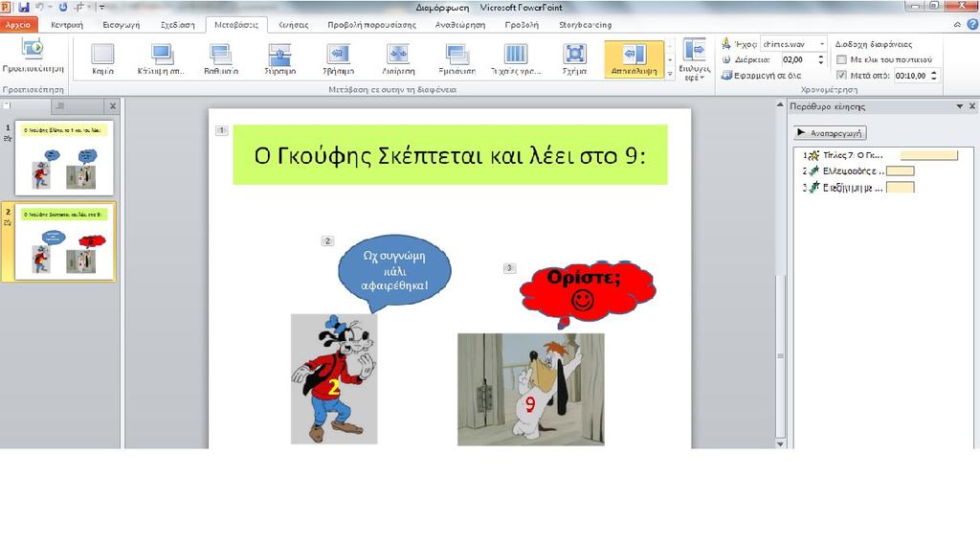
Task: Click the Preview (Προεπισκόπηση) transition icon
Action: point(33,49)
